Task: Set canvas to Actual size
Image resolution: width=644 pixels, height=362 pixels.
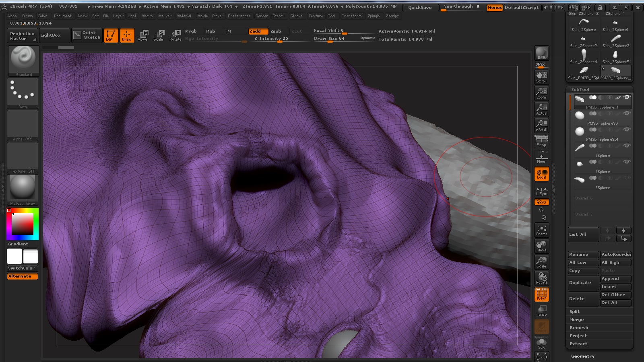Action: coord(541,109)
